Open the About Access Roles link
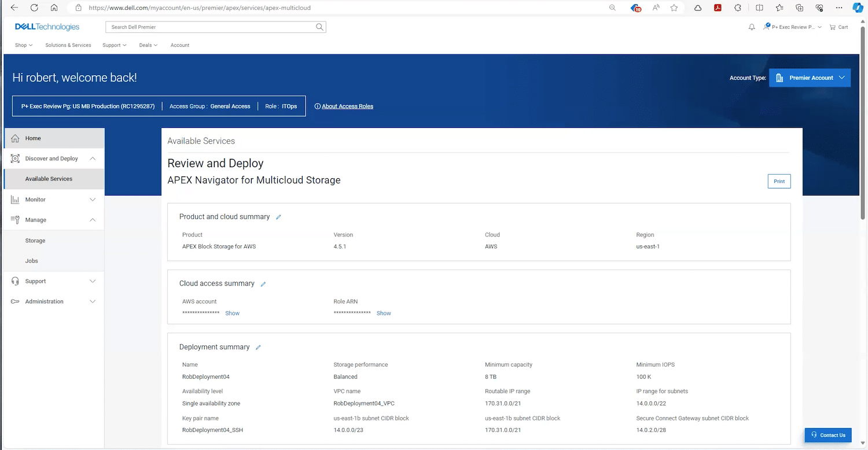This screenshot has width=868, height=450. pos(347,106)
